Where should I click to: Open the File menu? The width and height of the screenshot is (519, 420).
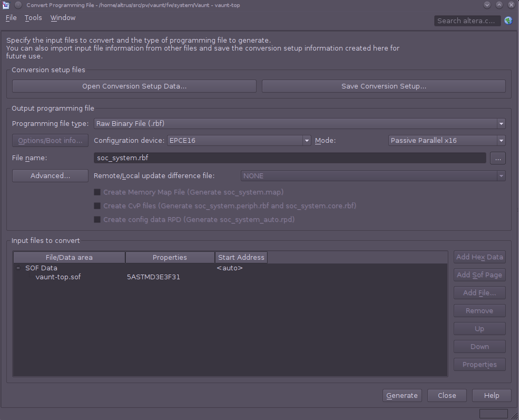(x=11, y=18)
